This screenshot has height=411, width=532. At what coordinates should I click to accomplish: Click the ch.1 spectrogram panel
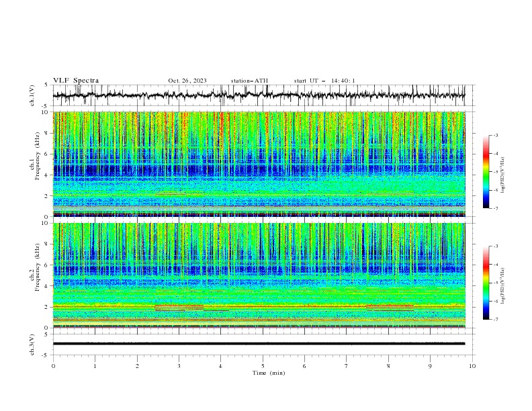(x=259, y=164)
